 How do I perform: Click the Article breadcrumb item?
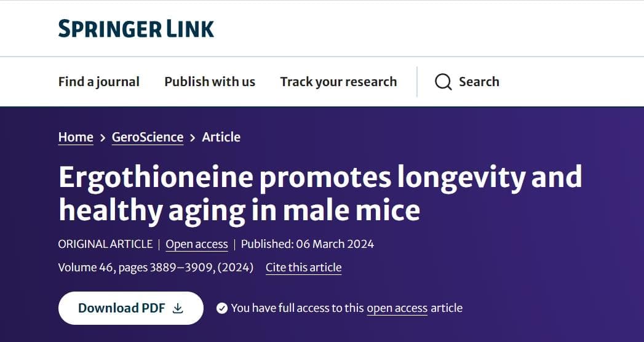[x=221, y=137]
